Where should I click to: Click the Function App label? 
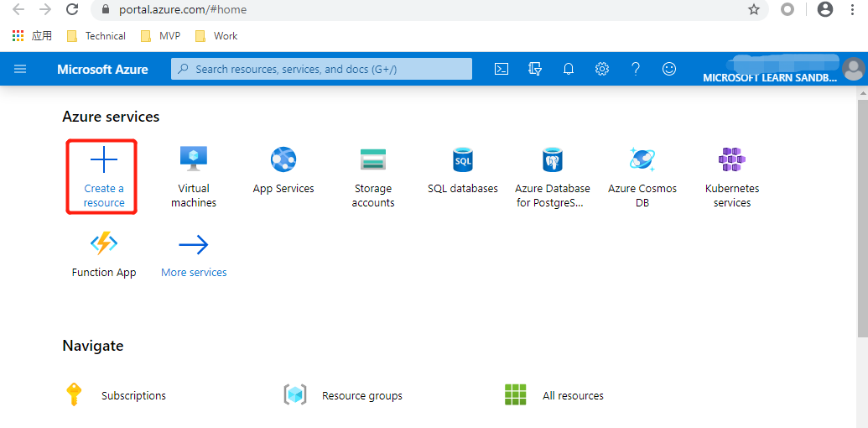coord(103,273)
